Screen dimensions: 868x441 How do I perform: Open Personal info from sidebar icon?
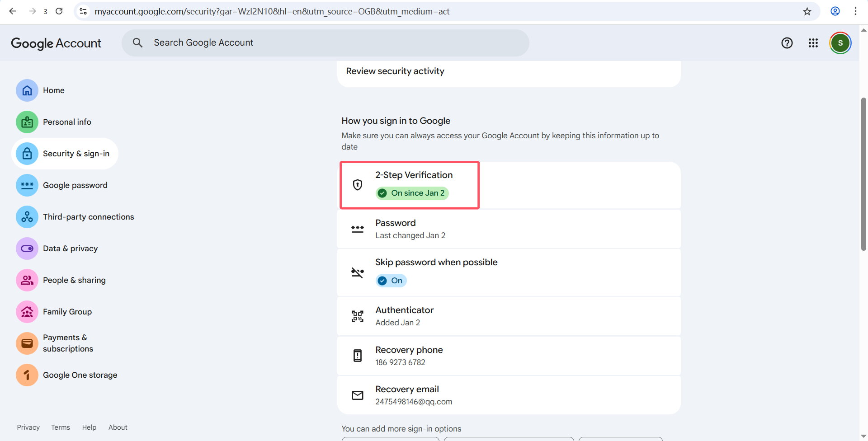click(27, 122)
